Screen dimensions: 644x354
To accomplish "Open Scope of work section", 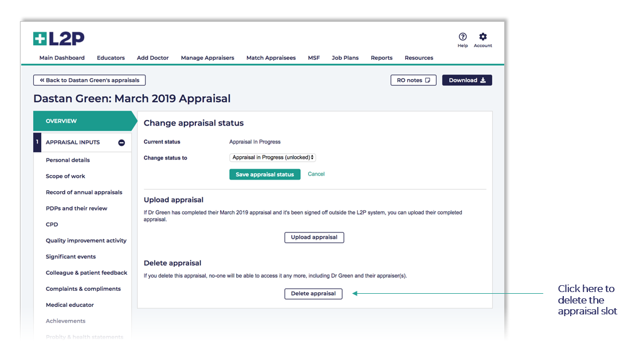I will click(x=65, y=176).
